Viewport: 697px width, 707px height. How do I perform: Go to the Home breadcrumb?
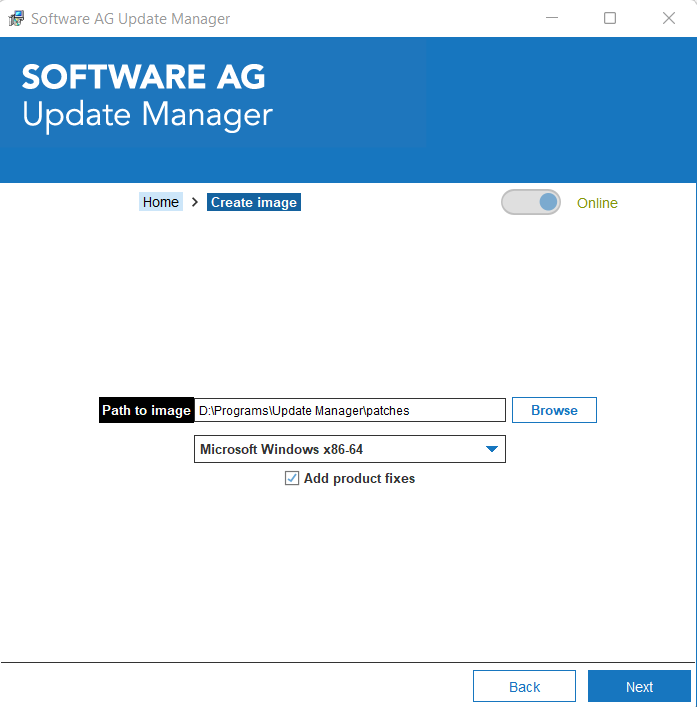160,202
